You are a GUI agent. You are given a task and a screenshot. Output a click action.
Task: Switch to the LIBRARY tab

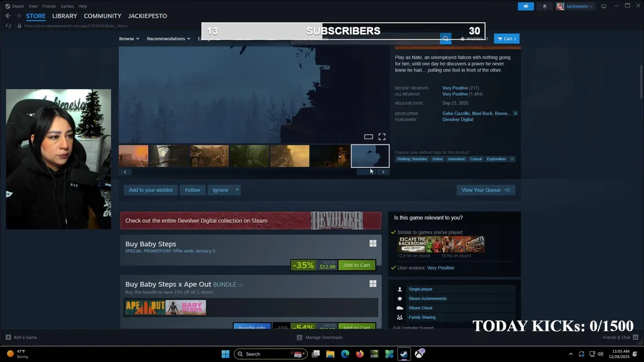point(64,16)
